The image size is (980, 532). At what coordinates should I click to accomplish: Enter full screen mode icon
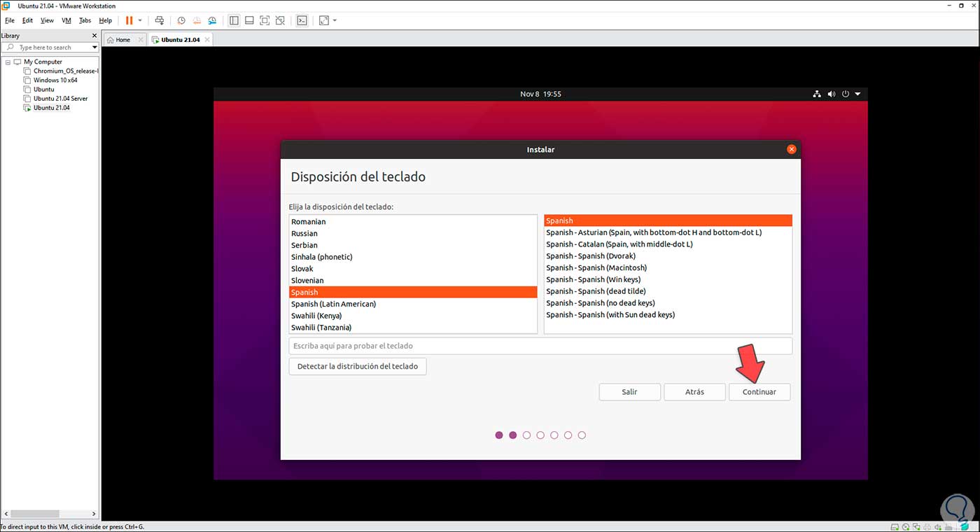pos(265,20)
